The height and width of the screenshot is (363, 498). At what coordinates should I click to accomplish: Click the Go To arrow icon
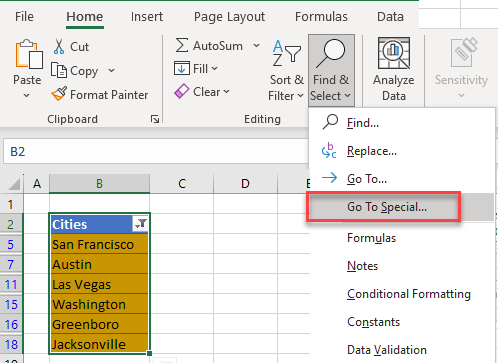[329, 178]
